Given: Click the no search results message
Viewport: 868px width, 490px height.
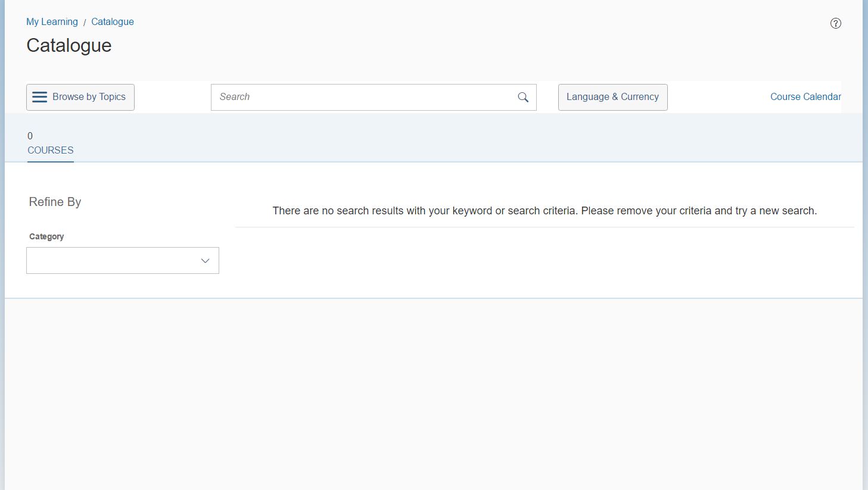Looking at the screenshot, I should (545, 211).
